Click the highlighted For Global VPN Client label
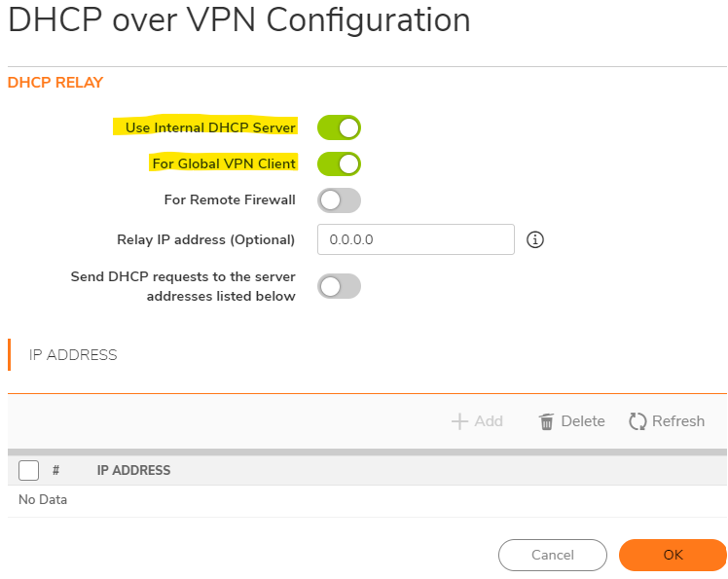Screen dimensions: 728x579 point(224,163)
